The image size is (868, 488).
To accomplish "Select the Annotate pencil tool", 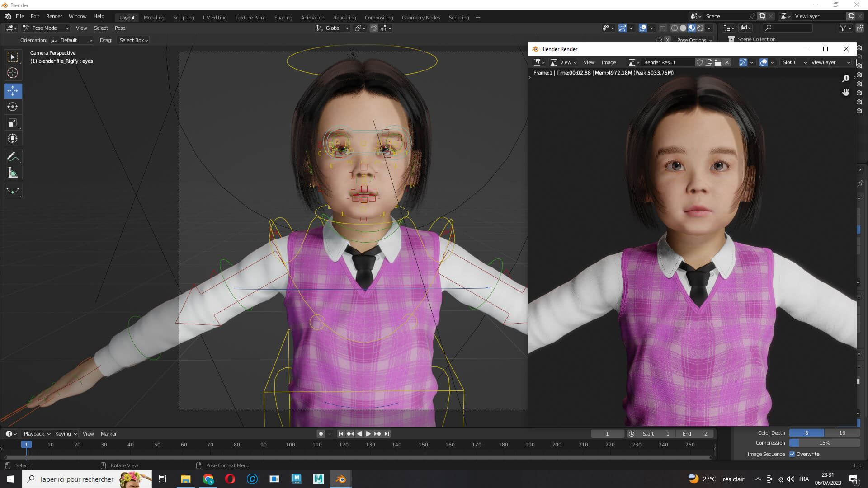I will coord(13,157).
